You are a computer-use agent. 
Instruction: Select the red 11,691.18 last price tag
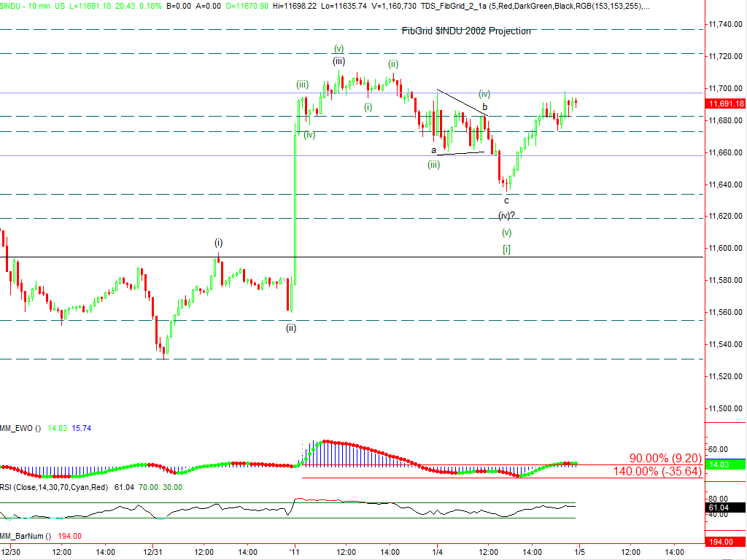pyautogui.click(x=726, y=104)
